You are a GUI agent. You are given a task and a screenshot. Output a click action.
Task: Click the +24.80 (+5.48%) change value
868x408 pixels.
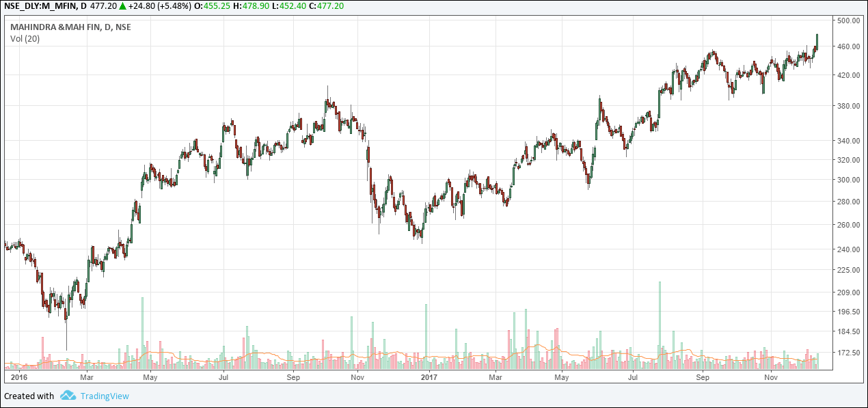tap(159, 6)
